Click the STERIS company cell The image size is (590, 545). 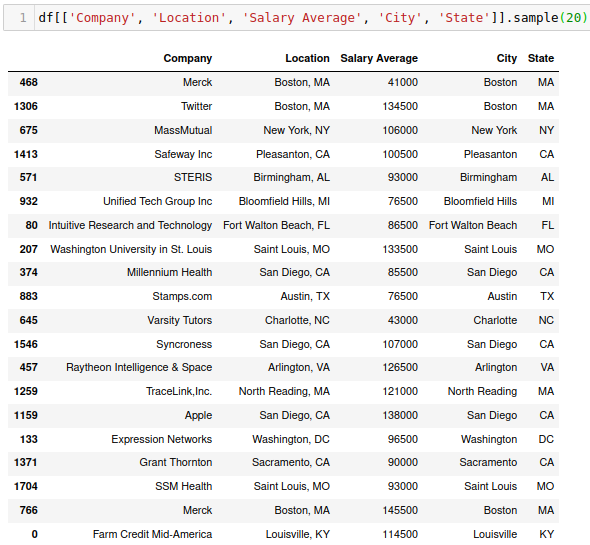pos(193,177)
